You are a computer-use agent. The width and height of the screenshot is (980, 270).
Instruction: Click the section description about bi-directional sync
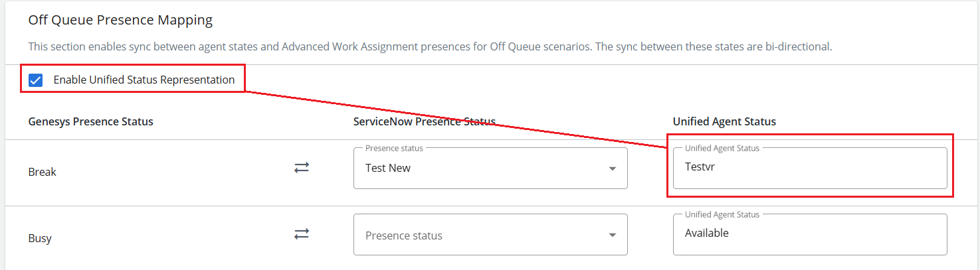point(430,47)
